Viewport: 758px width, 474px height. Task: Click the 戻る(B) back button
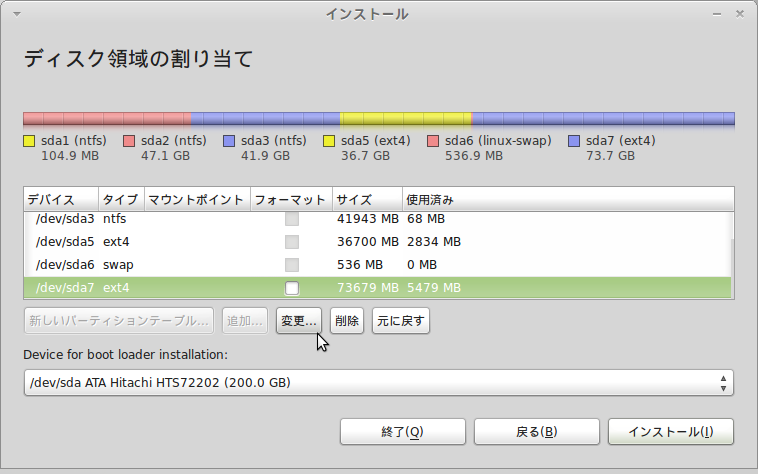pyautogui.click(x=537, y=431)
